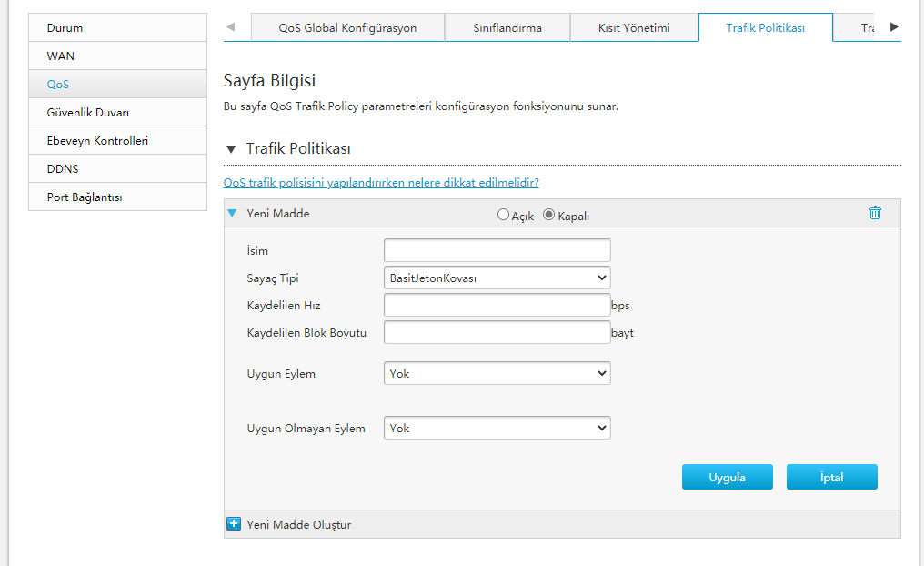
Task: Open the Sayaç Tipi dropdown
Action: pyautogui.click(x=497, y=278)
